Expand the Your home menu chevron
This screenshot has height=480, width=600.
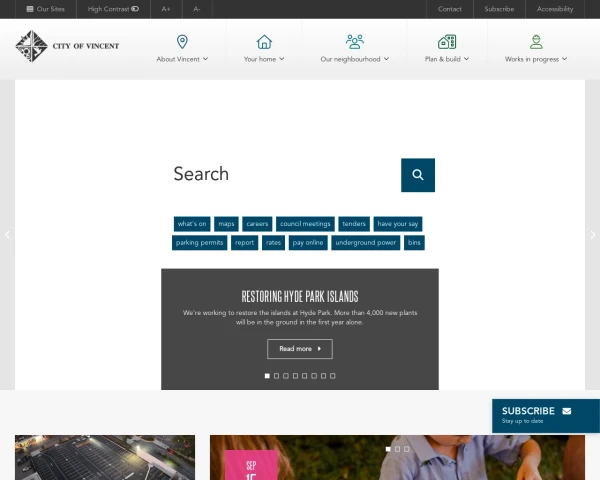coord(282,59)
